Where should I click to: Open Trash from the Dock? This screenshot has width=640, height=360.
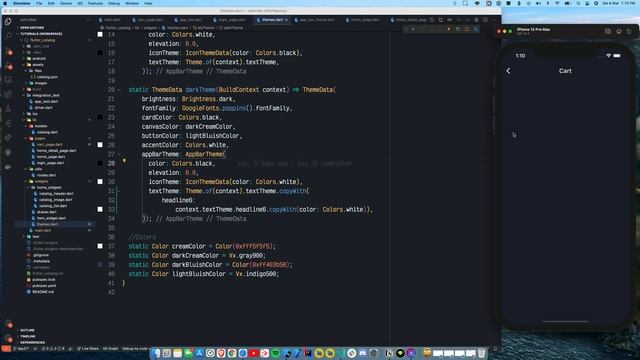[x=482, y=353]
